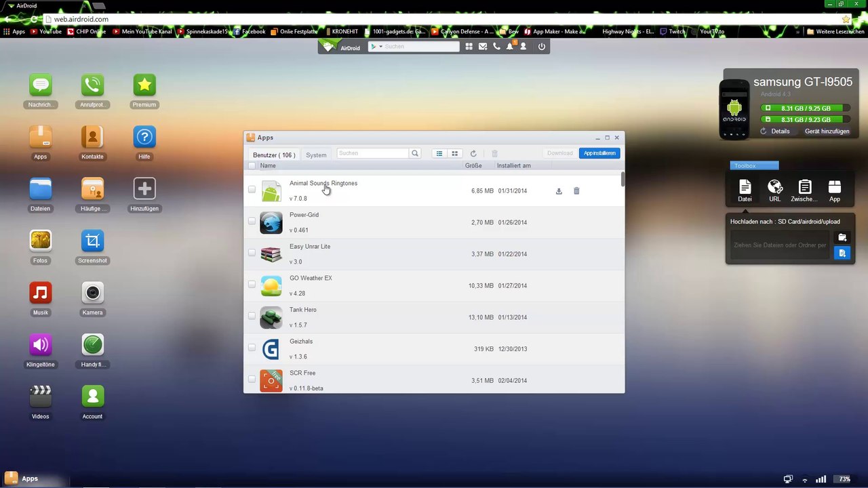Open the Nachrichten messages desktop icon
Viewport: 868px width, 488px height.
(41, 85)
